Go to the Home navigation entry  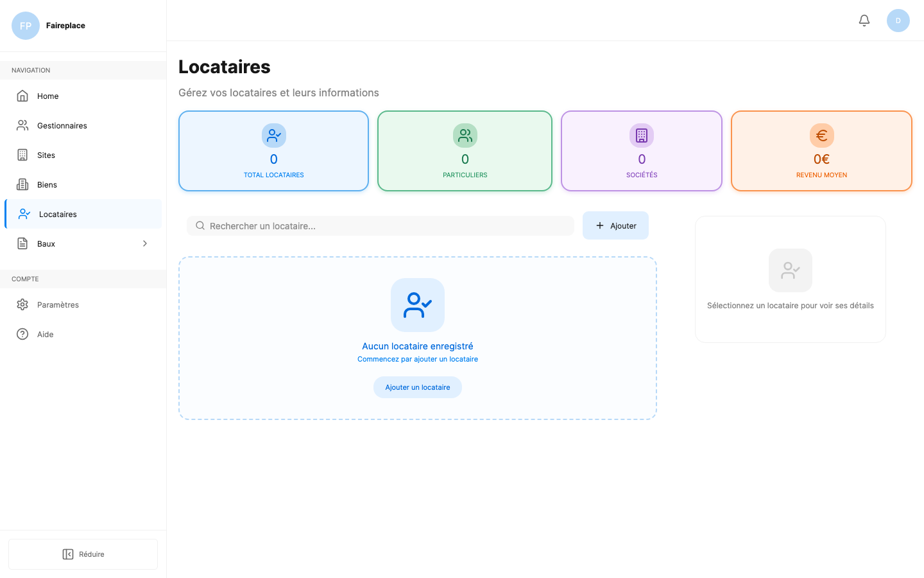[46, 96]
